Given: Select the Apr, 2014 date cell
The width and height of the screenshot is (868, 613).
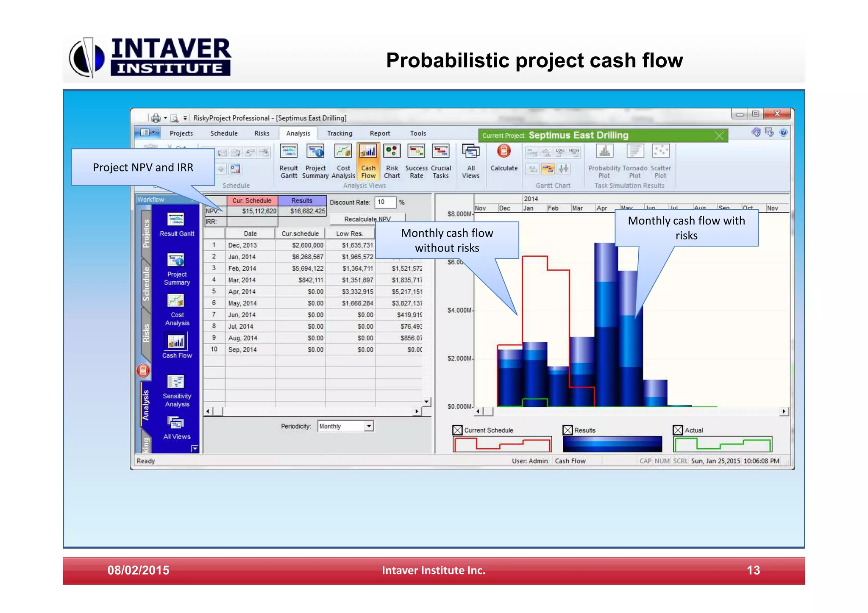Looking at the screenshot, I should tap(250, 291).
